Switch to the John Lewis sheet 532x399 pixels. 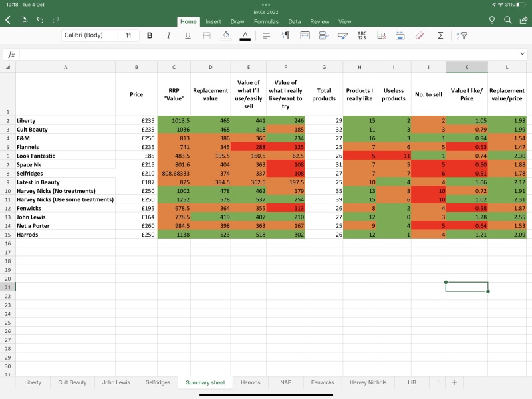(x=116, y=382)
